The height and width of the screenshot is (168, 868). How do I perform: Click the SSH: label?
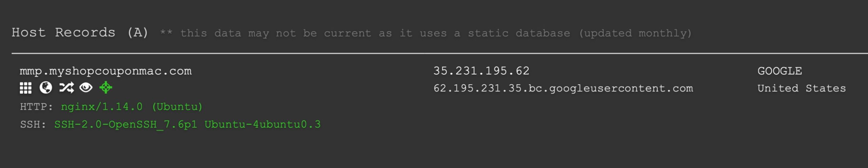33,125
